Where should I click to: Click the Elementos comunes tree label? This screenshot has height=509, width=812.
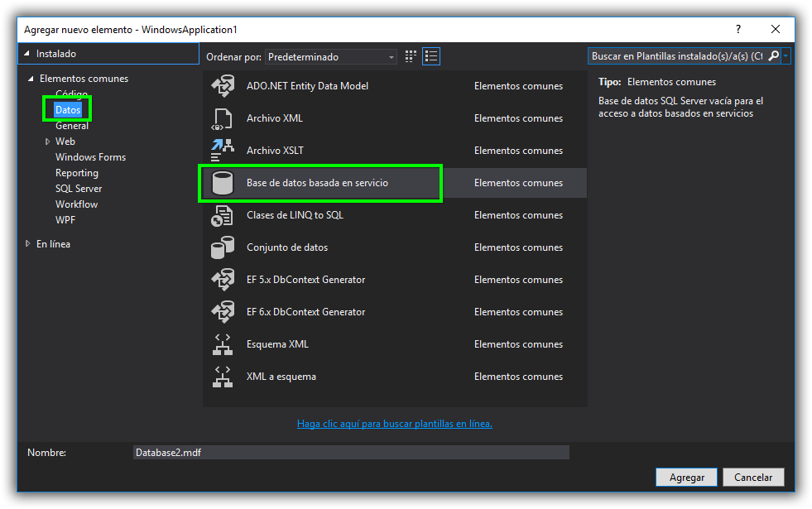[x=84, y=79]
